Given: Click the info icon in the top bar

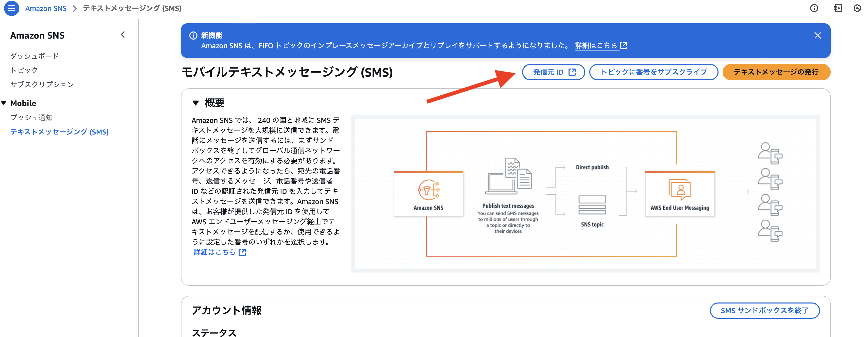Looking at the screenshot, I should [814, 8].
